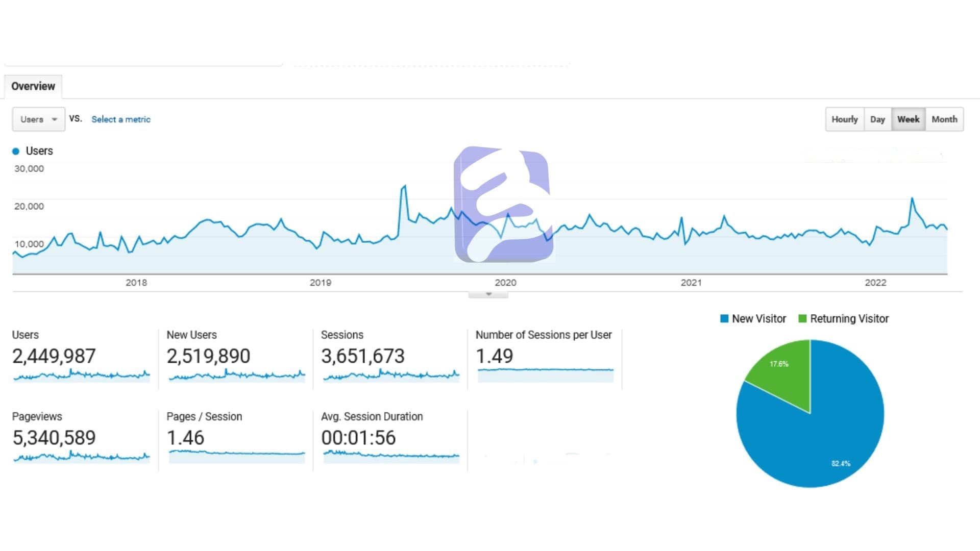
Task: Click the 2021 x-axis label
Action: [691, 283]
